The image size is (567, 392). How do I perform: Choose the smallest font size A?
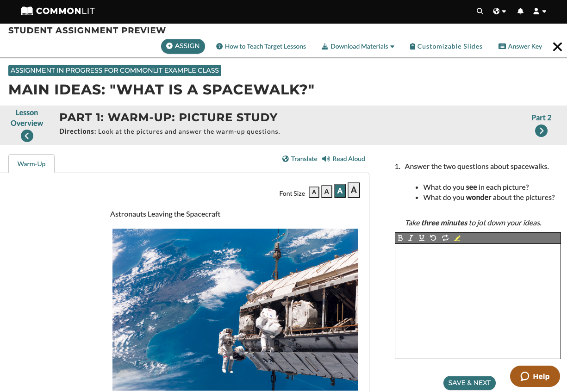point(314,192)
